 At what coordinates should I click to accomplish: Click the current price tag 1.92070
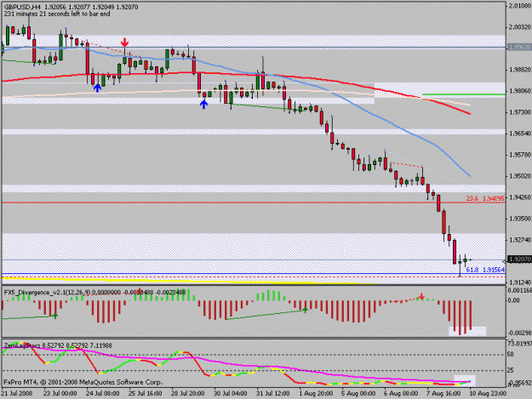pos(519,259)
